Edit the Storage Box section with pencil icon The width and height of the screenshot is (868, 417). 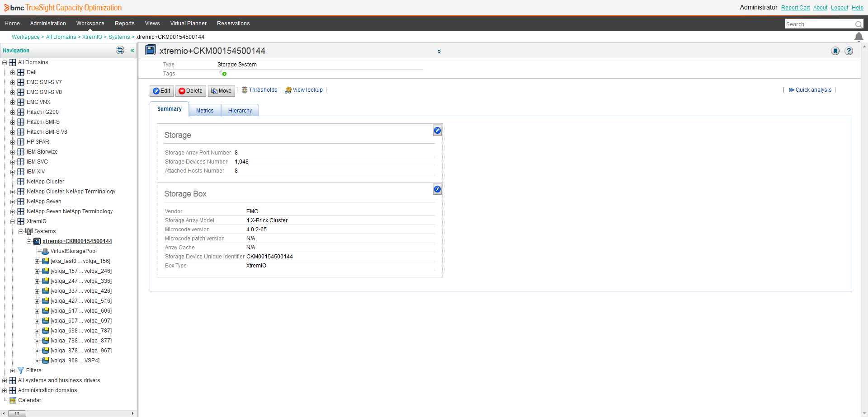(x=437, y=189)
